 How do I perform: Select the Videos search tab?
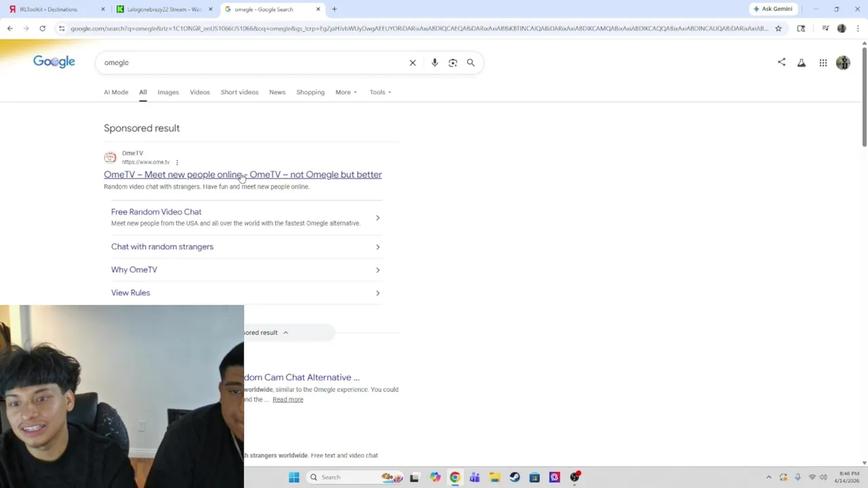(200, 92)
